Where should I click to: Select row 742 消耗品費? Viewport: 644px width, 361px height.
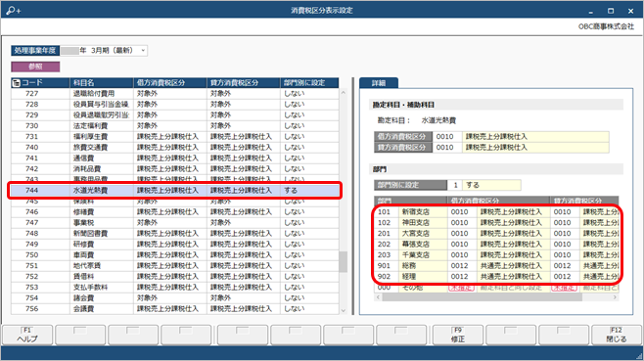[x=175, y=169]
